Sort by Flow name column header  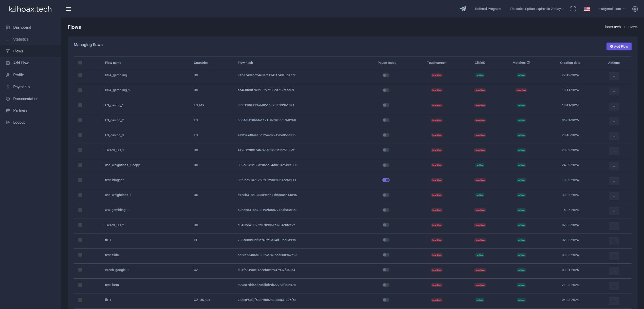point(113,63)
